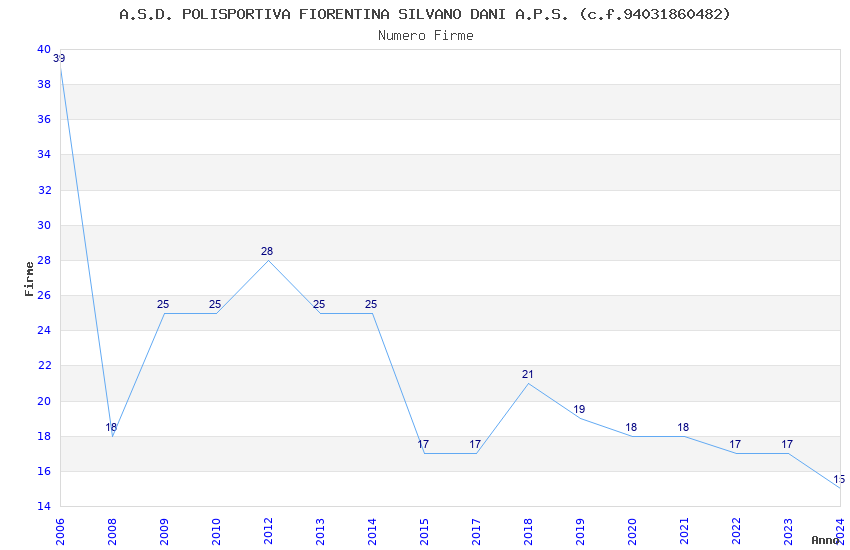Click the data value 18 for 2008
The image size is (850, 550).
[x=111, y=427]
